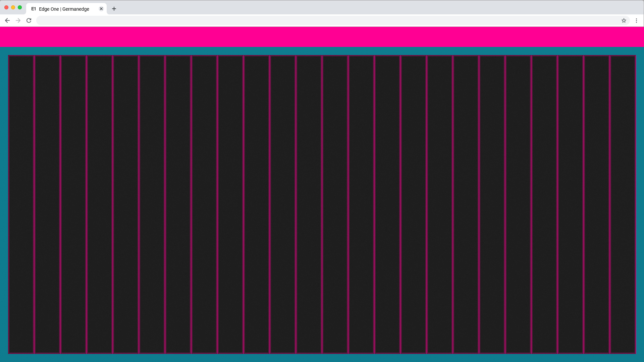Click the second dark column from the left
The image size is (644, 362).
click(x=47, y=204)
